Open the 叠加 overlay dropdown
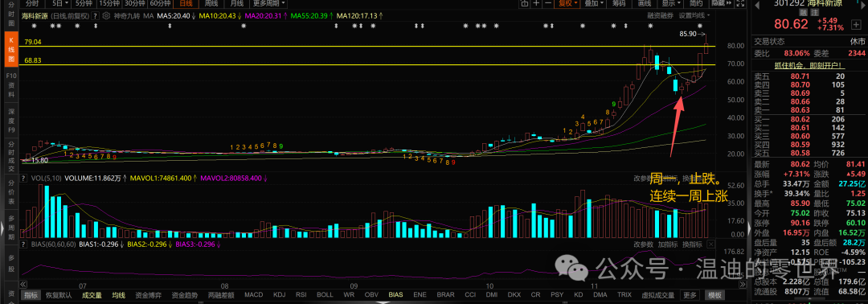Screen dimensions: 868x304 [x=594, y=3]
